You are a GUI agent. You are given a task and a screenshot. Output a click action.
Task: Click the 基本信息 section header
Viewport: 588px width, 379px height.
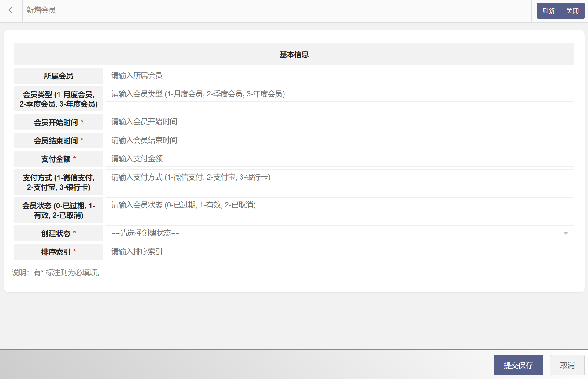[x=294, y=54]
